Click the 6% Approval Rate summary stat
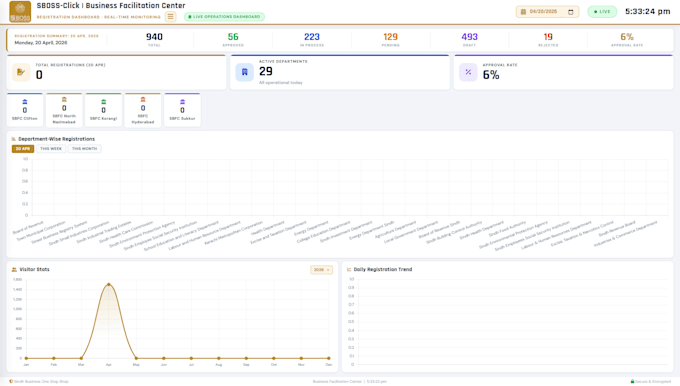Image resolution: width=680 pixels, height=386 pixels. tap(627, 39)
